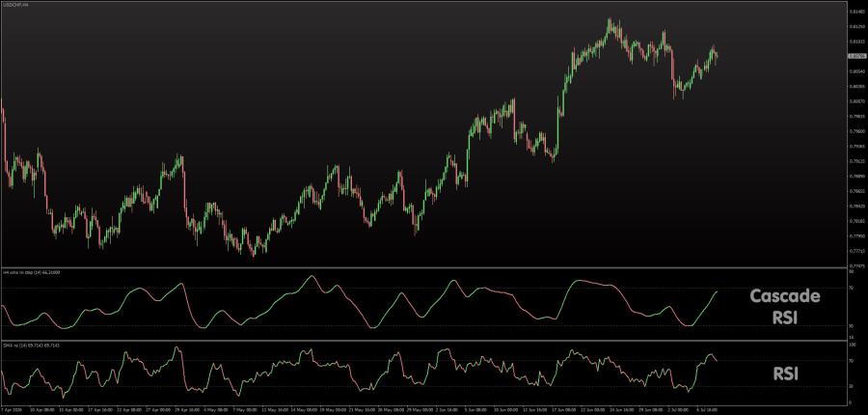Click the 10 Apr 08:00 time label
The height and width of the screenshot is (415, 868).
tap(42, 410)
